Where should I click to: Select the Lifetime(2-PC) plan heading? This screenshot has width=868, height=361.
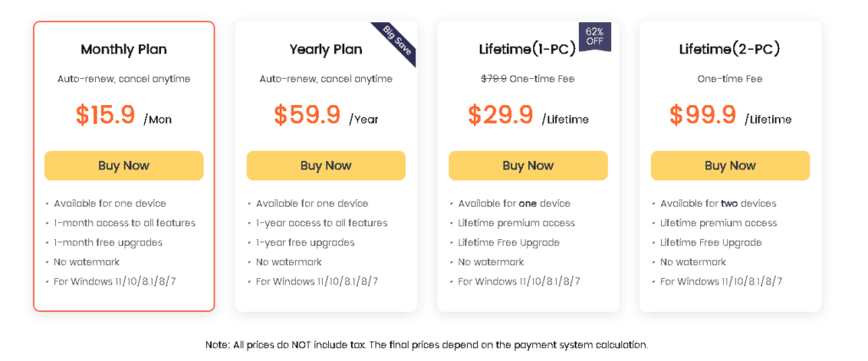click(x=730, y=49)
